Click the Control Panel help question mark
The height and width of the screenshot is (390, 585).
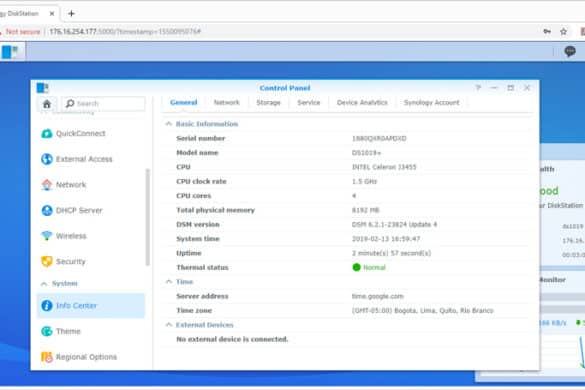pyautogui.click(x=478, y=88)
